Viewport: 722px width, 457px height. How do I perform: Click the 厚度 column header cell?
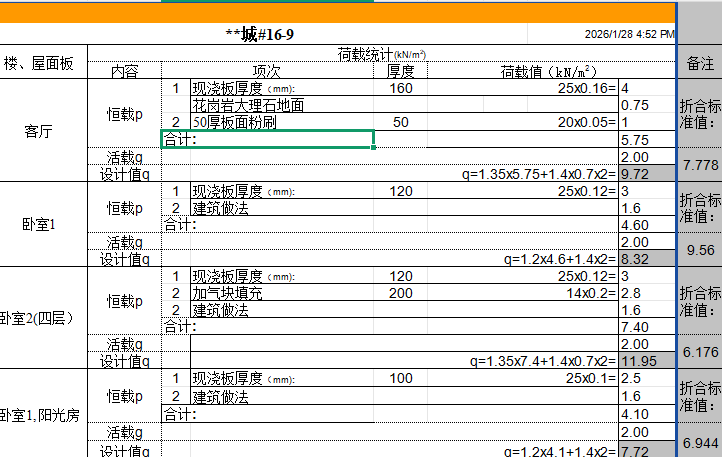coord(400,71)
